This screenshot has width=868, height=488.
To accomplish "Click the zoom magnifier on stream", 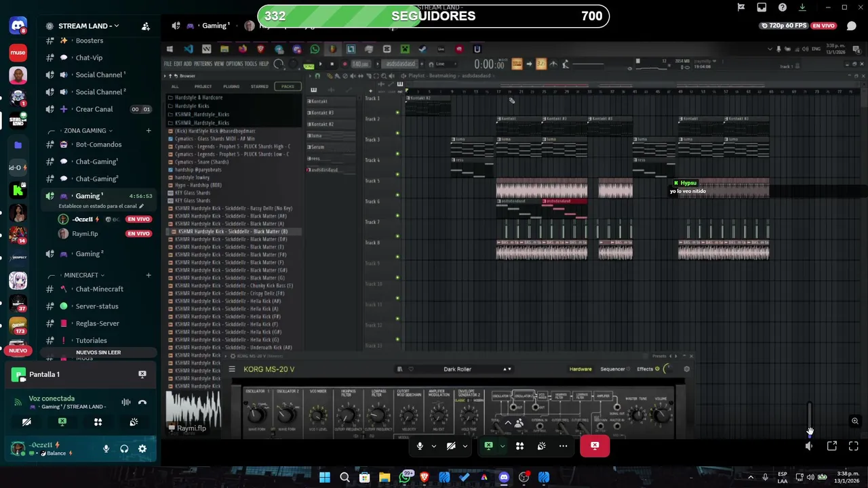I will 855,421.
